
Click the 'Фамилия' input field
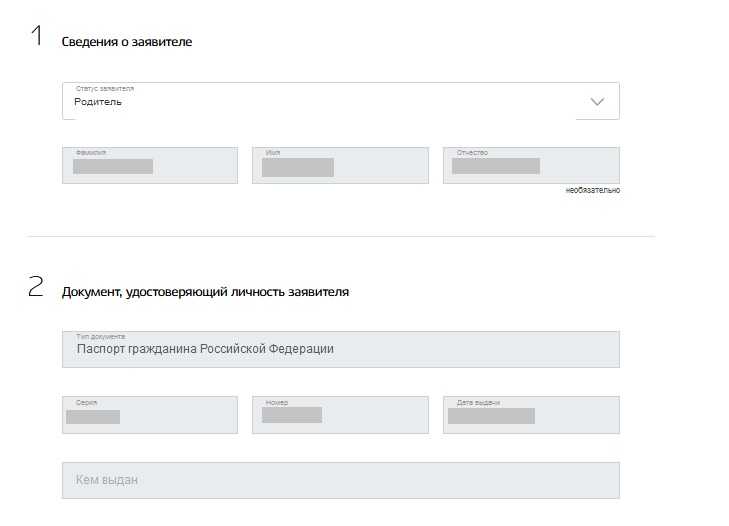[x=150, y=166]
